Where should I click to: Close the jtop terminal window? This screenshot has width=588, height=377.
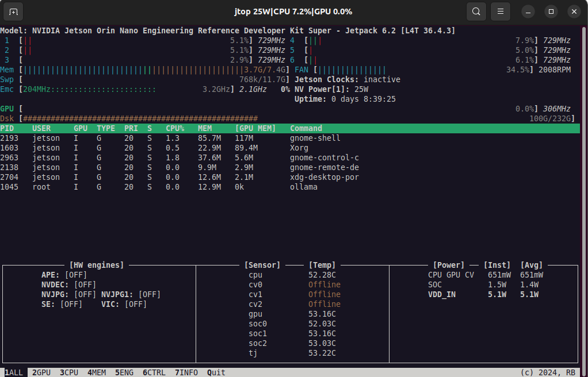pos(574,11)
